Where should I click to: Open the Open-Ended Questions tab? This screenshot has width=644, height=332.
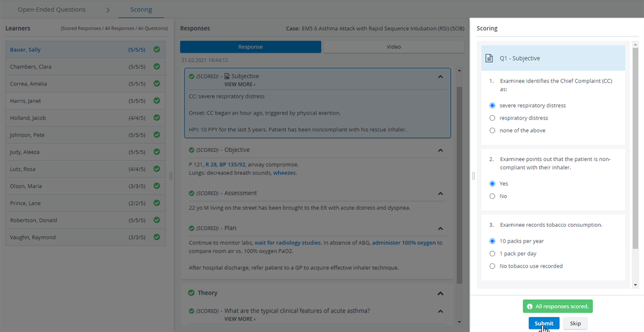[x=52, y=10]
